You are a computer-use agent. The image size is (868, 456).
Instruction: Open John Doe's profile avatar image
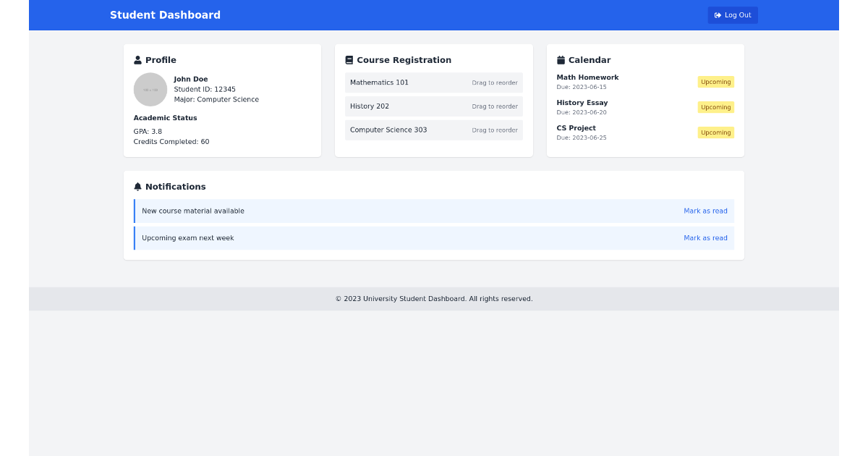click(150, 89)
